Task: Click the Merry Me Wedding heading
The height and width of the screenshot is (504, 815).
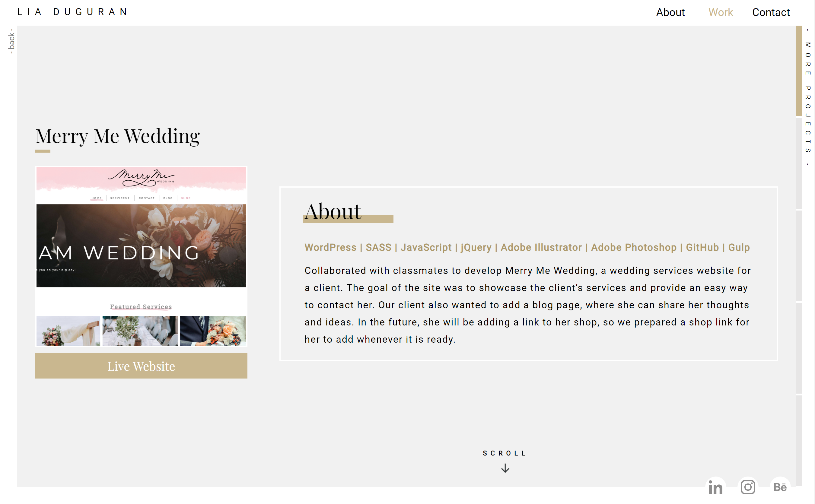Action: point(118,136)
